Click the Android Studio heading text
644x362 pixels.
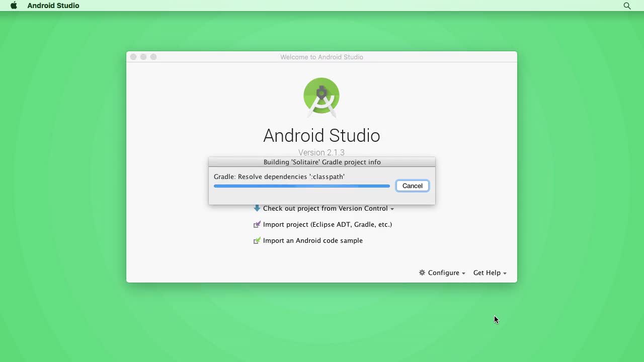[321, 135]
